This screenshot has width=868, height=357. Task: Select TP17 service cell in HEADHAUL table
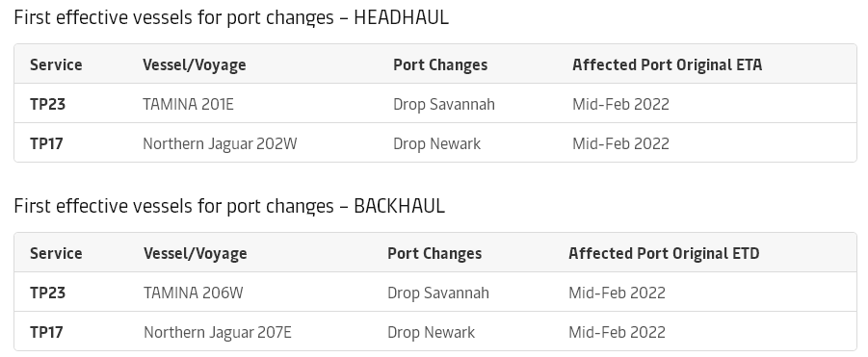pos(46,143)
